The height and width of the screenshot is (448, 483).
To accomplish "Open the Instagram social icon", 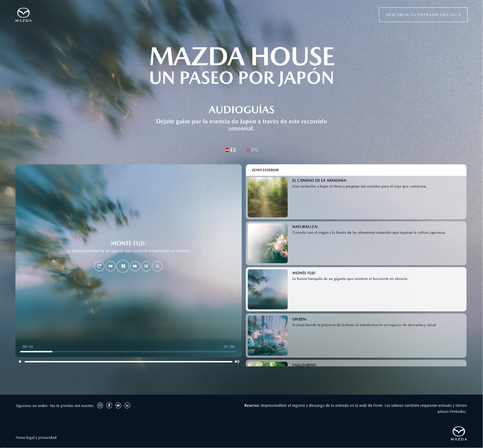I will coord(100,405).
